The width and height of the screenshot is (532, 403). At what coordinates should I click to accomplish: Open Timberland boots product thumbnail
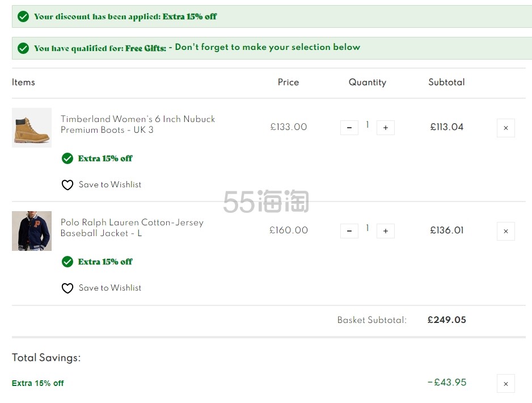pyautogui.click(x=32, y=128)
